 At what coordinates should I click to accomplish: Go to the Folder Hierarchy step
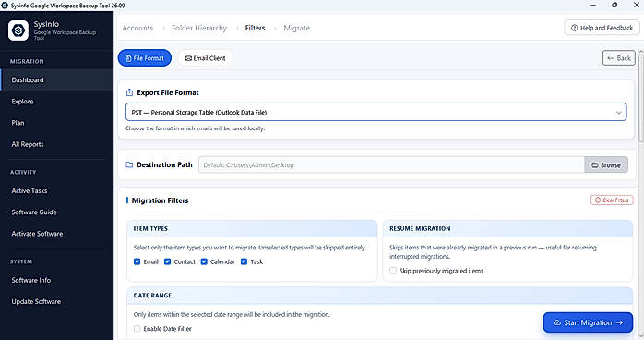(199, 28)
